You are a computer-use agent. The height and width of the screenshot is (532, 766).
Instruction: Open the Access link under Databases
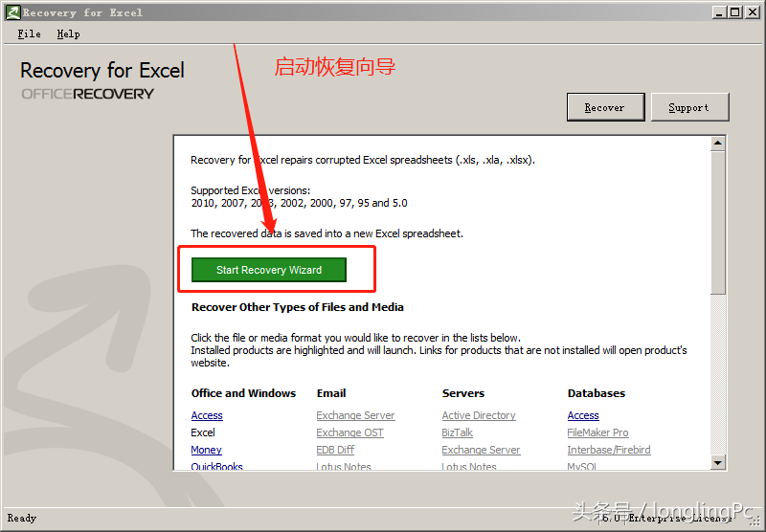coord(583,415)
